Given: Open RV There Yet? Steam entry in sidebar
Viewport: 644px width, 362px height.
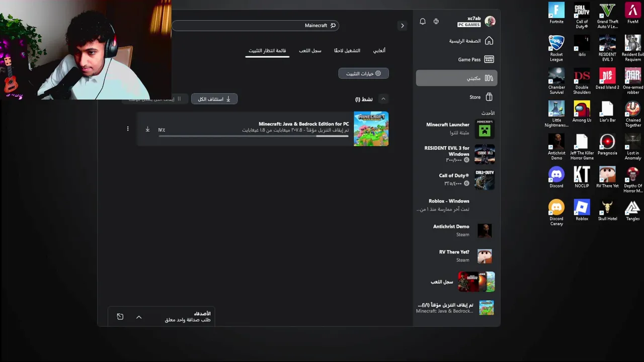Looking at the screenshot, I should (x=456, y=256).
